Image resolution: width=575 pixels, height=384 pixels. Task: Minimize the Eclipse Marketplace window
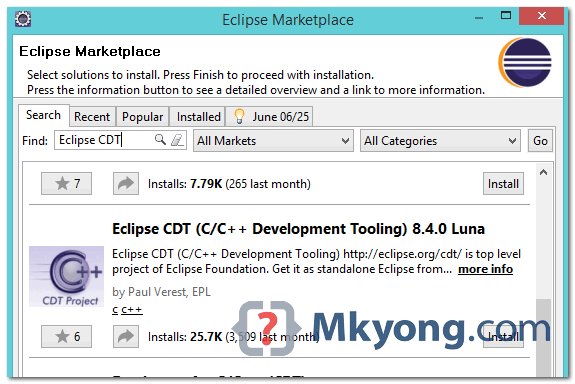click(479, 18)
